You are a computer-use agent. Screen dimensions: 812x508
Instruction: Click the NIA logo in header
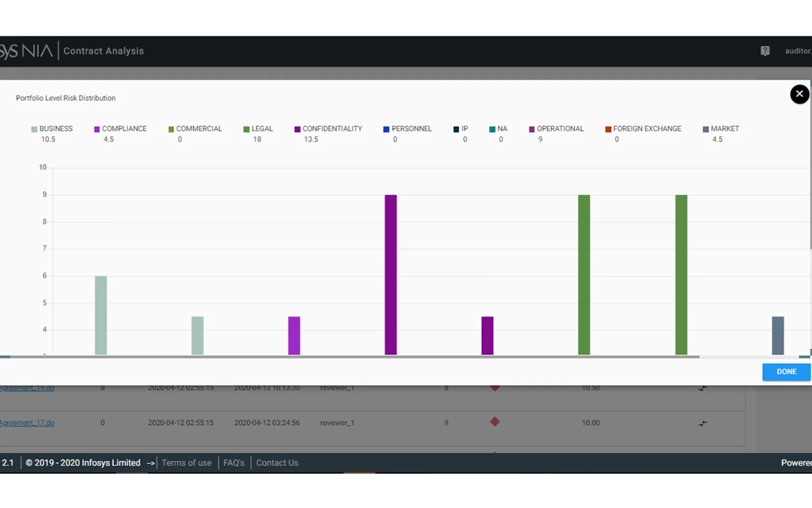26,51
